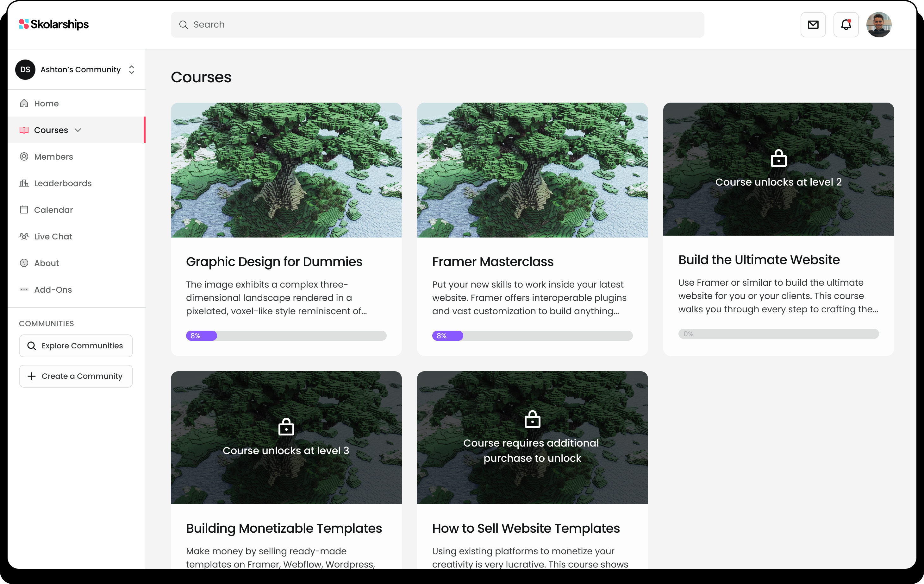Open the About page in sidebar
Image resolution: width=924 pixels, height=584 pixels.
[76, 263]
